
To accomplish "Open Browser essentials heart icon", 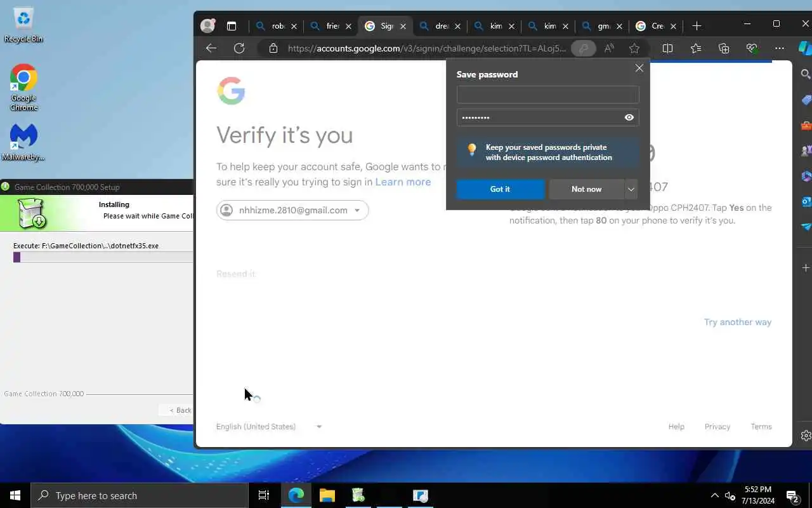I will [752, 48].
